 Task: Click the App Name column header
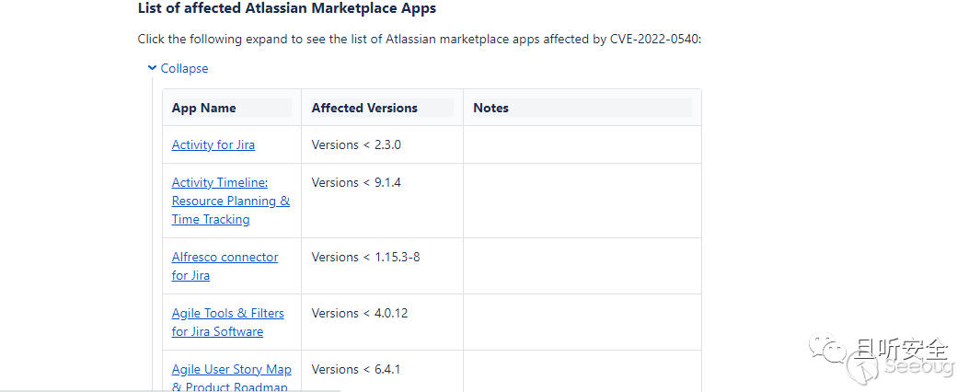coord(204,108)
